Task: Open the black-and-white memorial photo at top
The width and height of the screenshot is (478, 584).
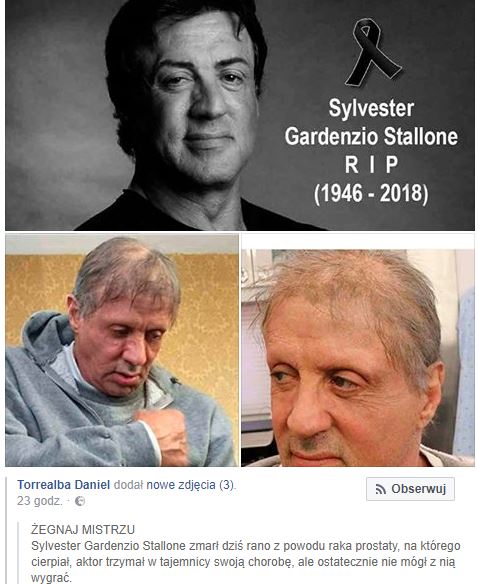Action: pyautogui.click(x=240, y=115)
